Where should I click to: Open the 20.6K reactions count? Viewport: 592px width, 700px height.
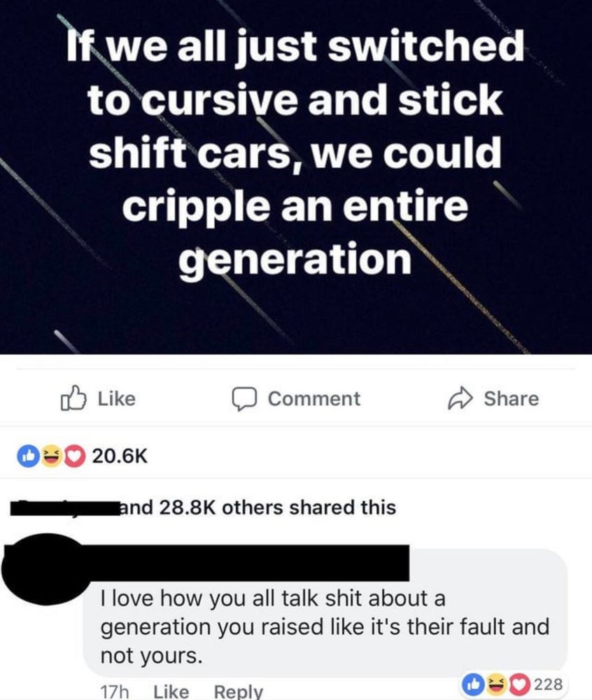tap(120, 456)
